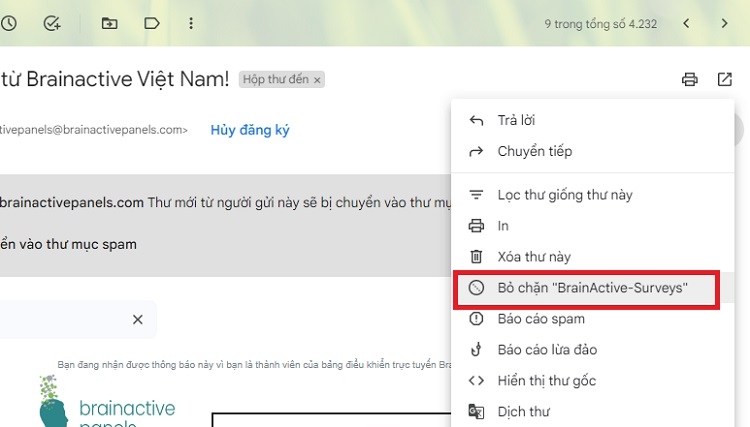
Task: Select Báo cáo spam option
Action: 593,319
